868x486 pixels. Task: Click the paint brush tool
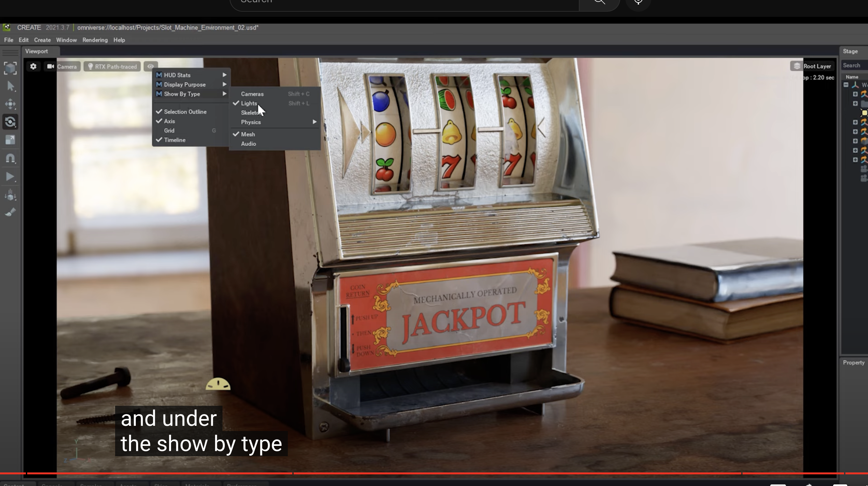tap(10, 212)
